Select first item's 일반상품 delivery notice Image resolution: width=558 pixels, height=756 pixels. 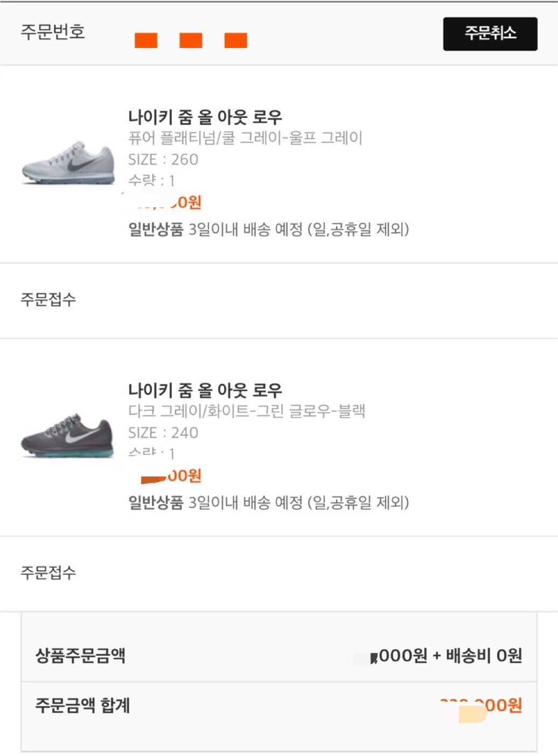[x=269, y=229]
